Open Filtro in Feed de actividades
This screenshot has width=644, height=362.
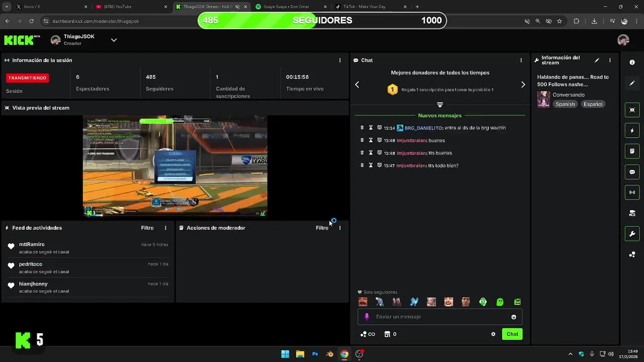click(147, 228)
